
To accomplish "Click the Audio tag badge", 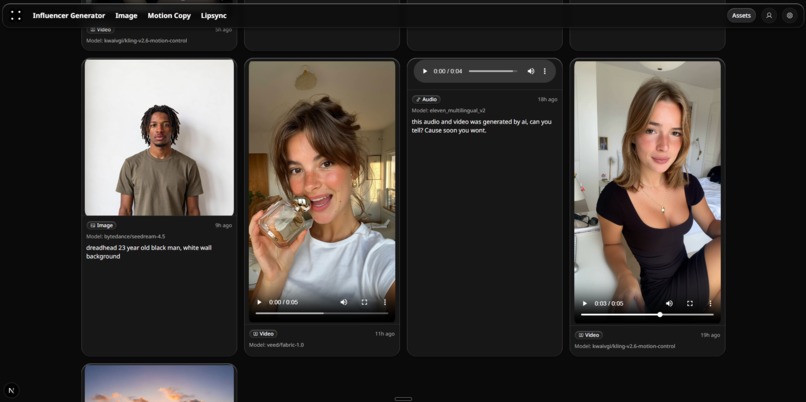I will click(x=426, y=99).
